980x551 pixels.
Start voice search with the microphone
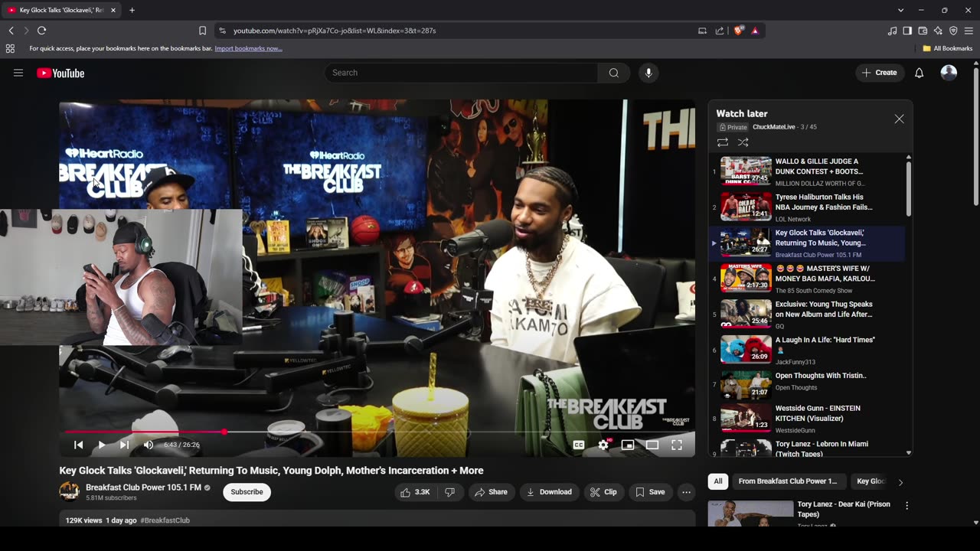click(648, 73)
